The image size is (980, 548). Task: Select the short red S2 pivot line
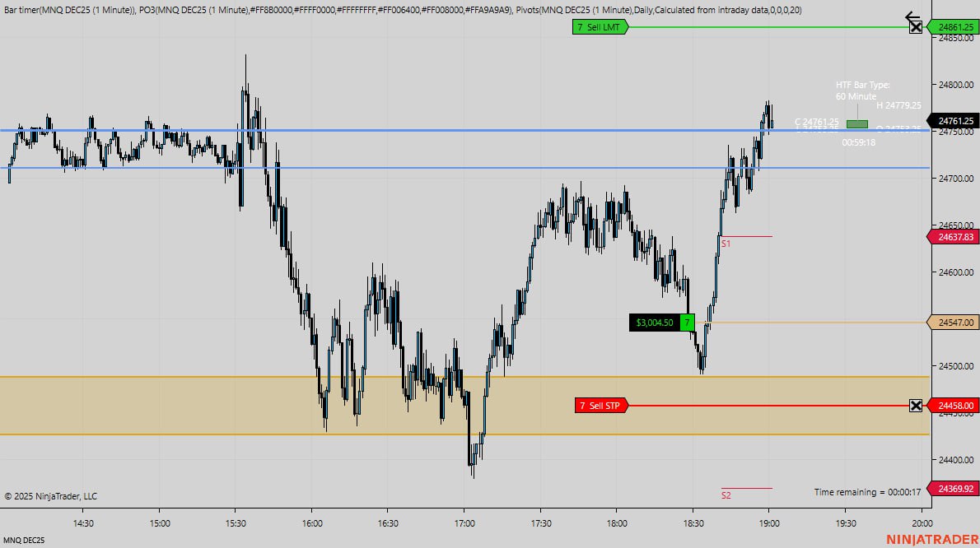coord(747,488)
